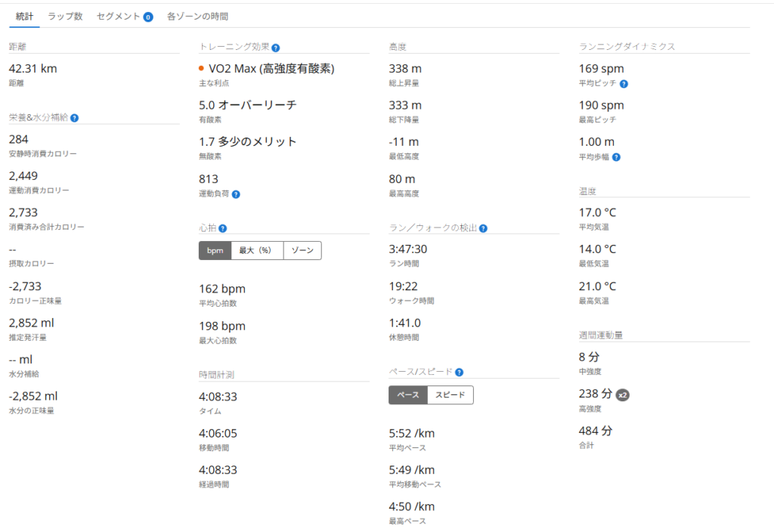Select the ペース toggle button

click(407, 395)
